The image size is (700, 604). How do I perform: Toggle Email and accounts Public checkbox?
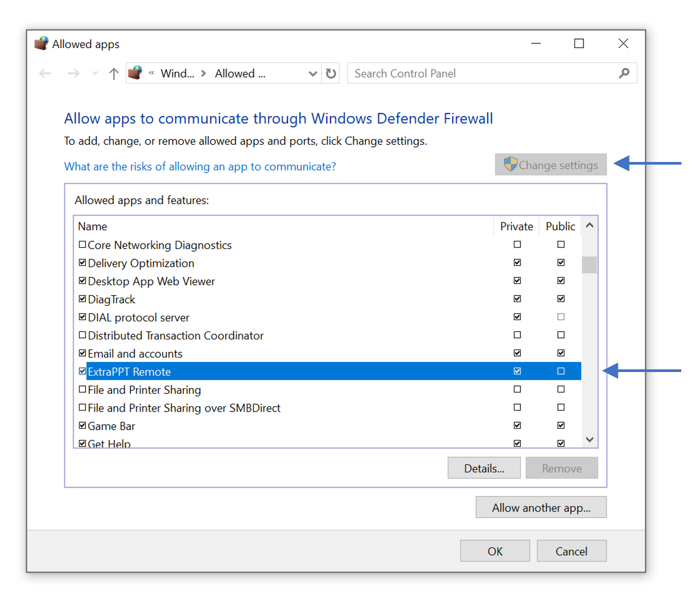pos(561,353)
